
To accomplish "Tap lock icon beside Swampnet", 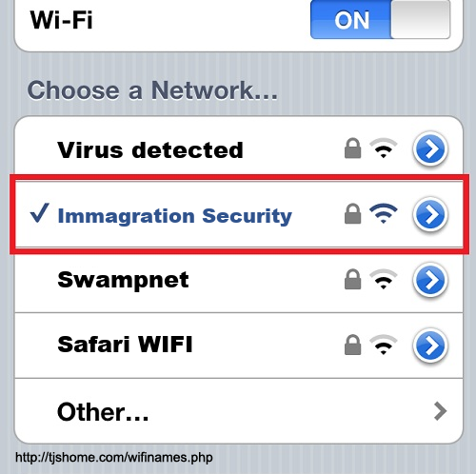I will click(352, 279).
